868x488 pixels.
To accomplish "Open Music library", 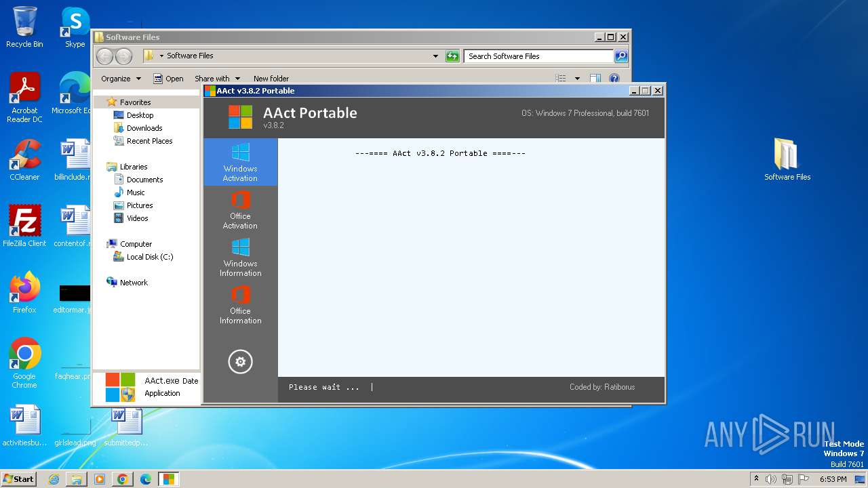I will (x=136, y=192).
